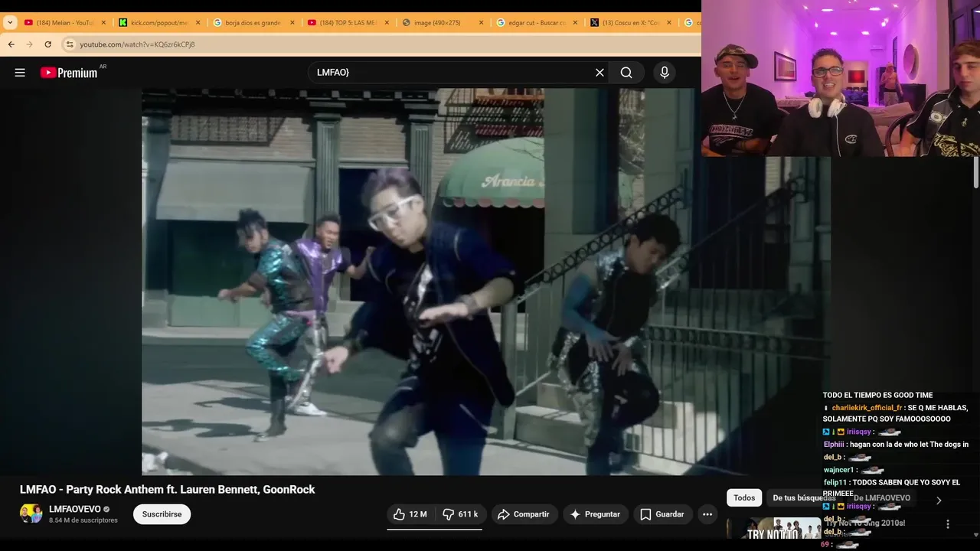Click the page vertical scrollbar thumb

[975, 172]
